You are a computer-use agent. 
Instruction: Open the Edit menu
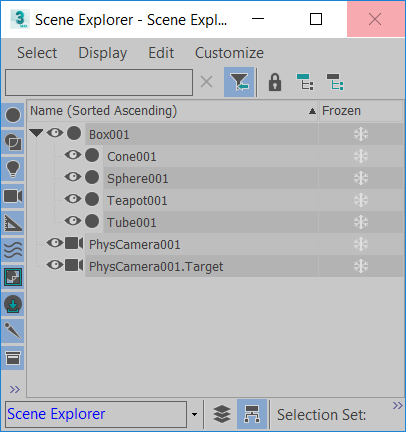tap(161, 53)
